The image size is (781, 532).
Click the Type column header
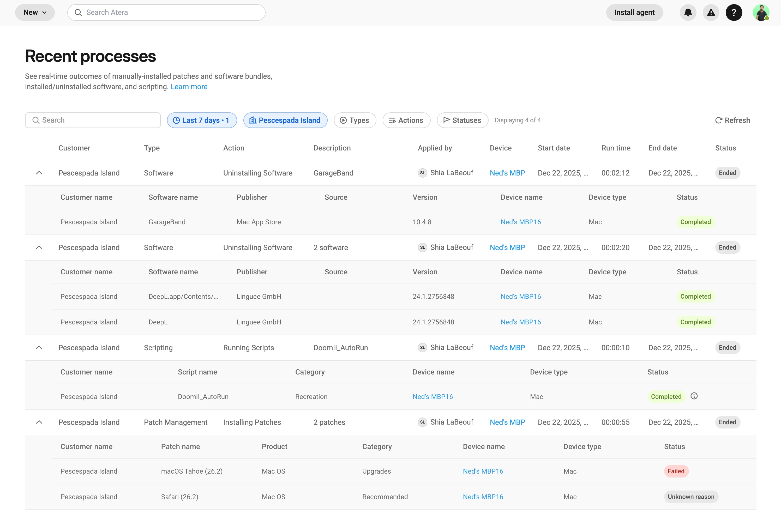coord(152,148)
